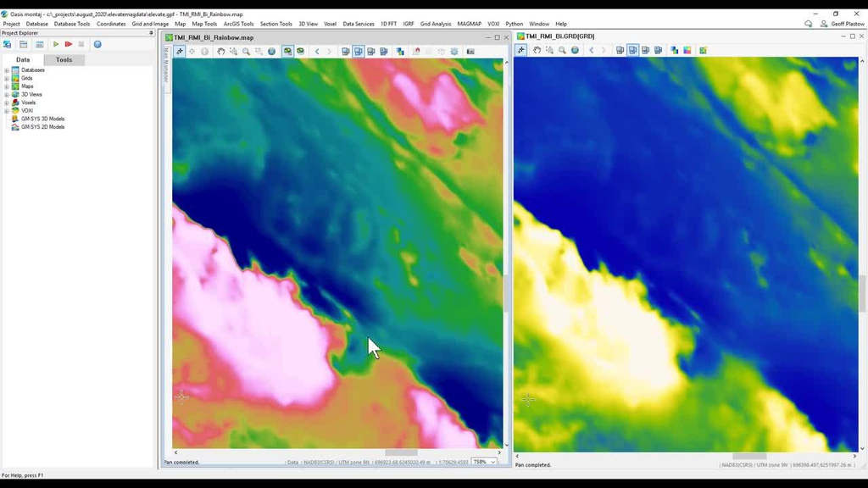The height and width of the screenshot is (488, 868).
Task: Toggle shadow cursor mode in map window
Action: [x=180, y=52]
